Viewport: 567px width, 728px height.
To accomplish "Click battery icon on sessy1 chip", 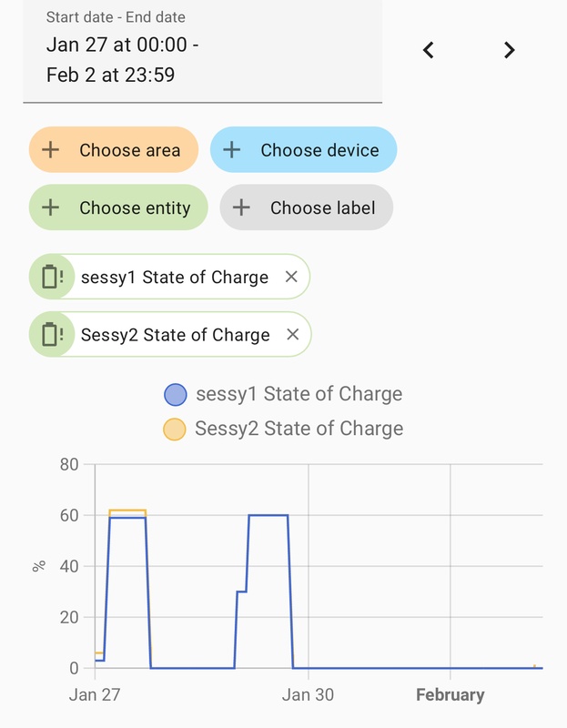I will [52, 277].
